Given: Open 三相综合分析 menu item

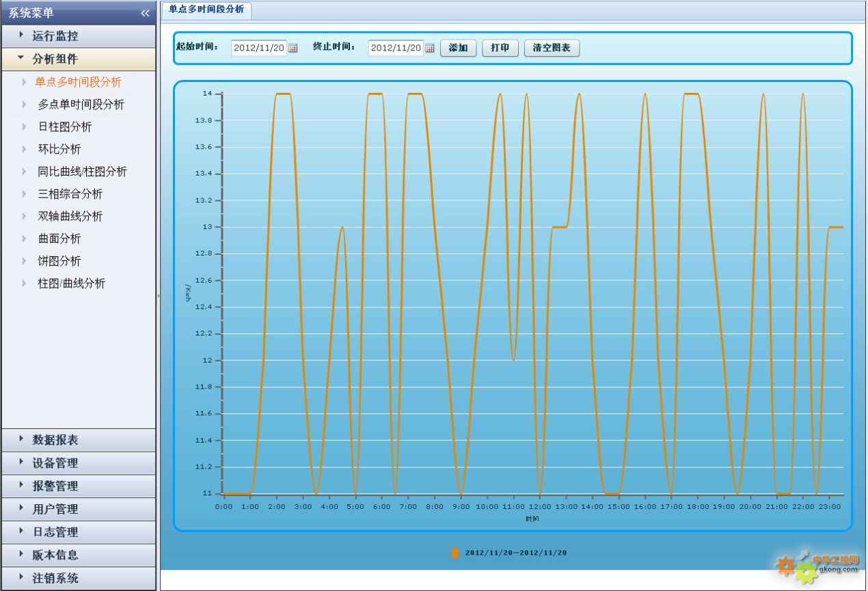Looking at the screenshot, I should (x=70, y=194).
